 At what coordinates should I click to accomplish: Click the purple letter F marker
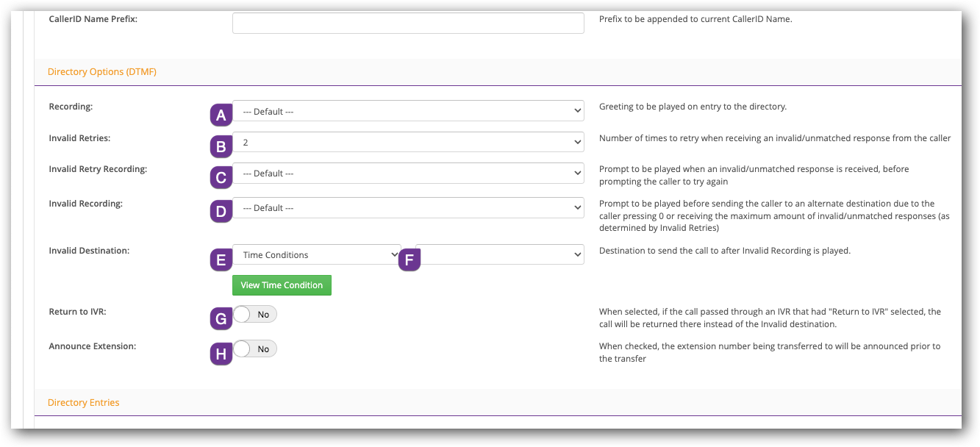409,260
